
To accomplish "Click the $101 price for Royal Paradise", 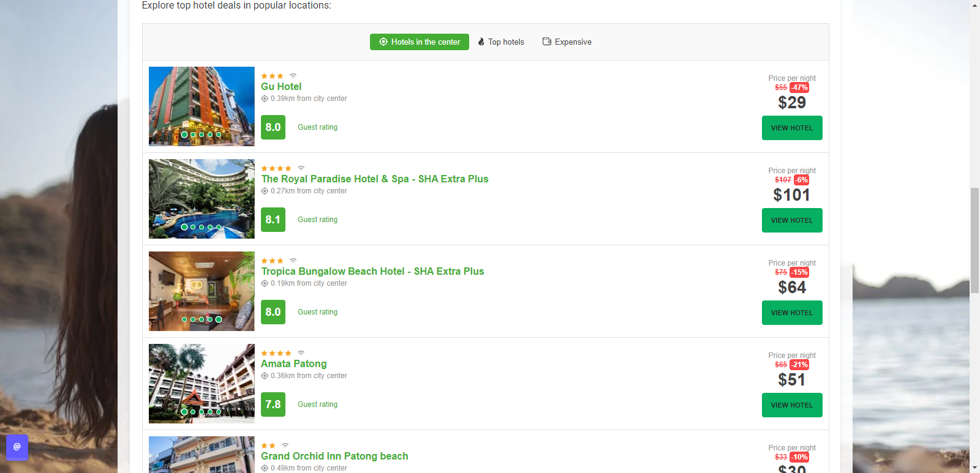I will coord(792,195).
